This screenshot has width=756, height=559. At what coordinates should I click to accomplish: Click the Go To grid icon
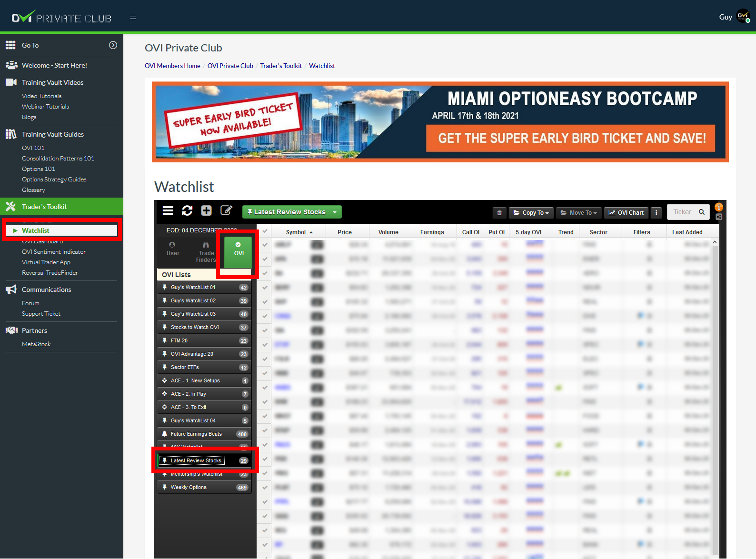tap(10, 45)
